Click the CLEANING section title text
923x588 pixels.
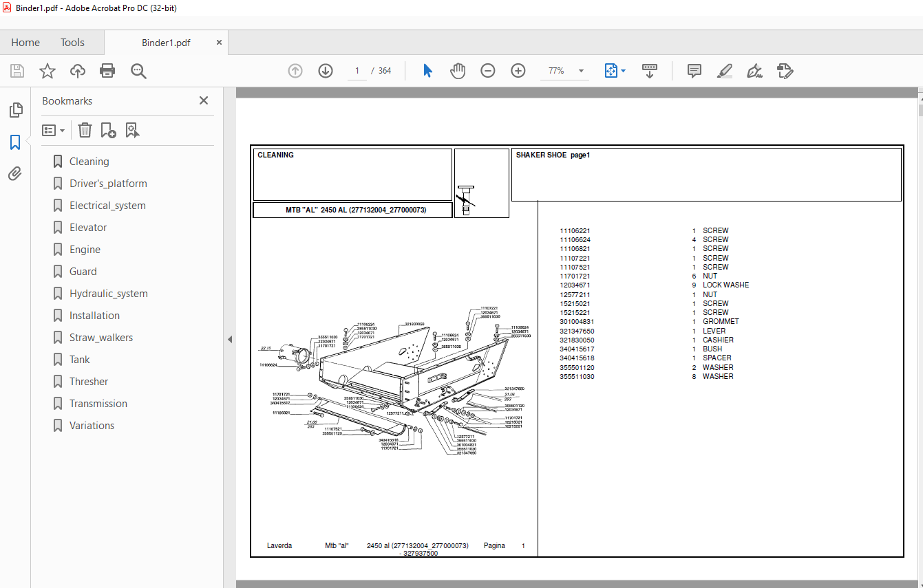pos(275,155)
